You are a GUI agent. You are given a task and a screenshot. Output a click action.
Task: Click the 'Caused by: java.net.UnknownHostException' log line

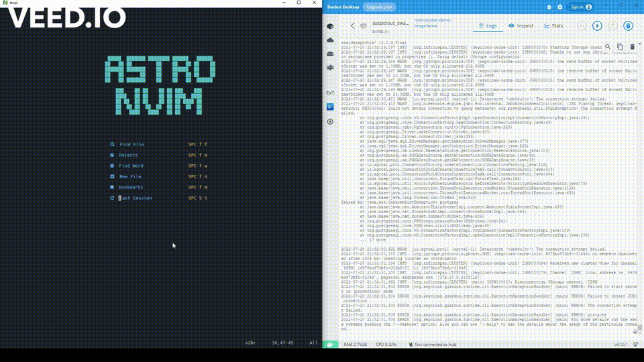pos(400,202)
